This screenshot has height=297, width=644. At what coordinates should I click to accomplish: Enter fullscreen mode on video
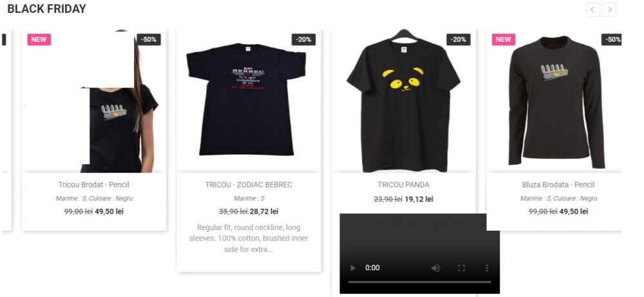point(461,268)
